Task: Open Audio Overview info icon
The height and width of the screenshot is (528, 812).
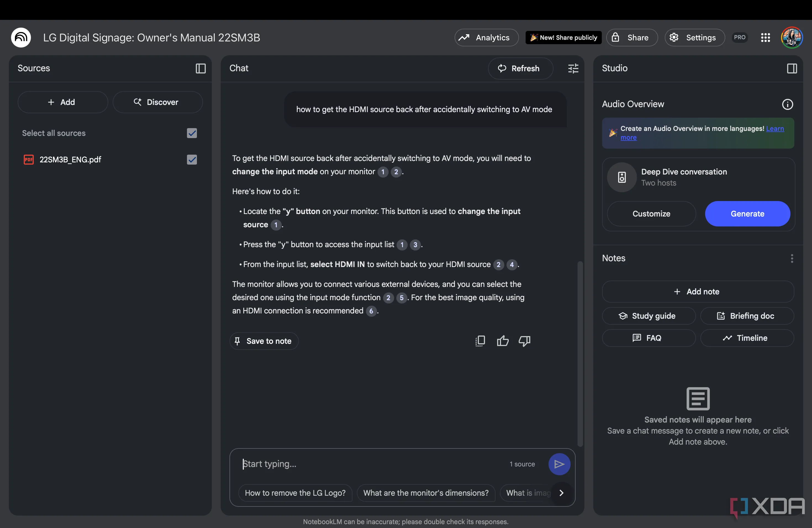Action: [x=787, y=104]
